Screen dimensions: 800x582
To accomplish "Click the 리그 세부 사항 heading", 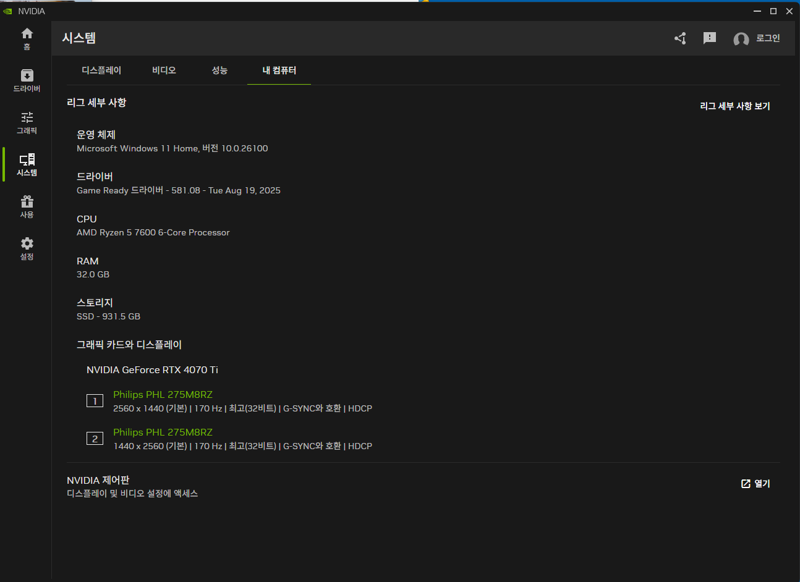I will click(96, 103).
